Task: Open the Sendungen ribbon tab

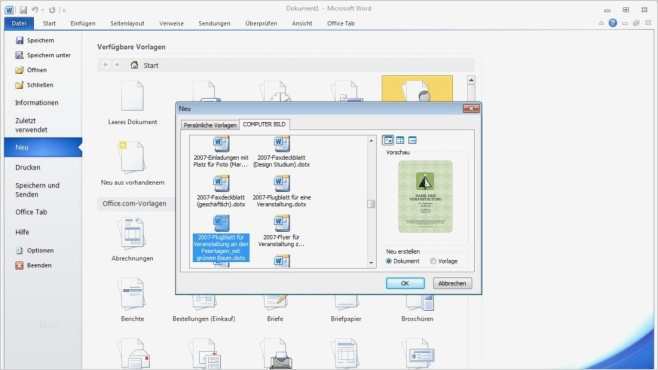Action: 214,23
